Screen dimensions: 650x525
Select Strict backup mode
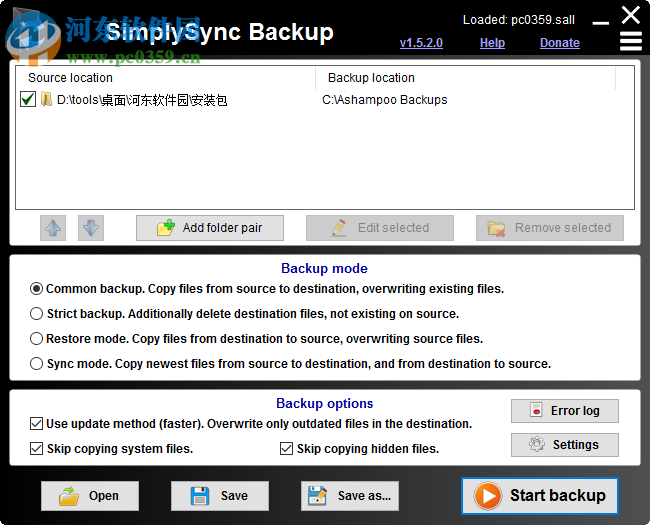[x=36, y=314]
